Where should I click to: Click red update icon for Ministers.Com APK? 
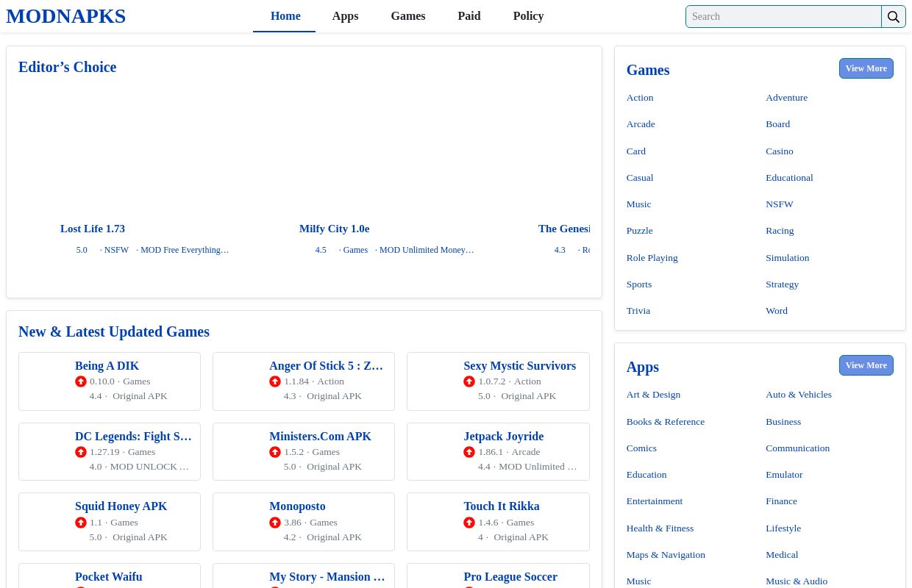coord(275,452)
